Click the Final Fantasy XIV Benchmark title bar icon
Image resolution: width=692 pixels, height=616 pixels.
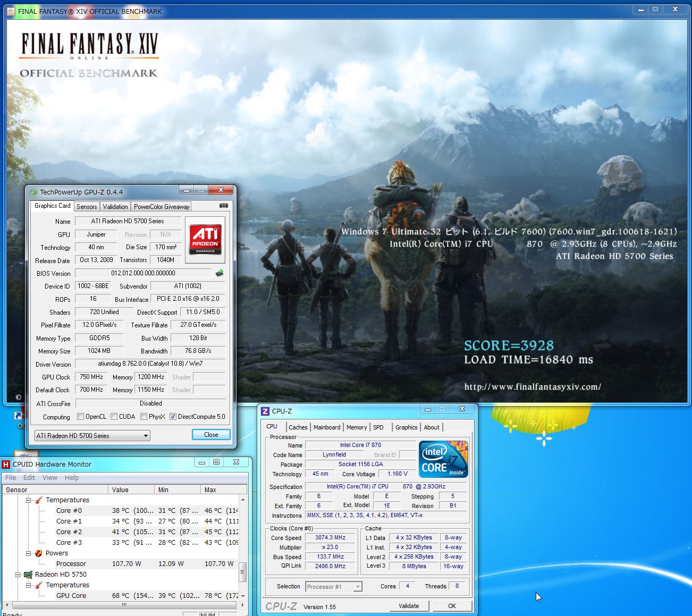pyautogui.click(x=11, y=11)
